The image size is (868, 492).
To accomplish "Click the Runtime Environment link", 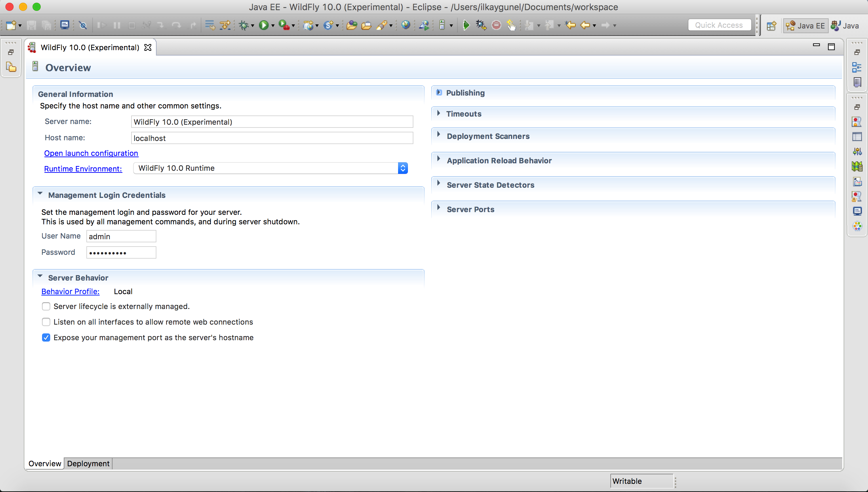I will coord(83,169).
